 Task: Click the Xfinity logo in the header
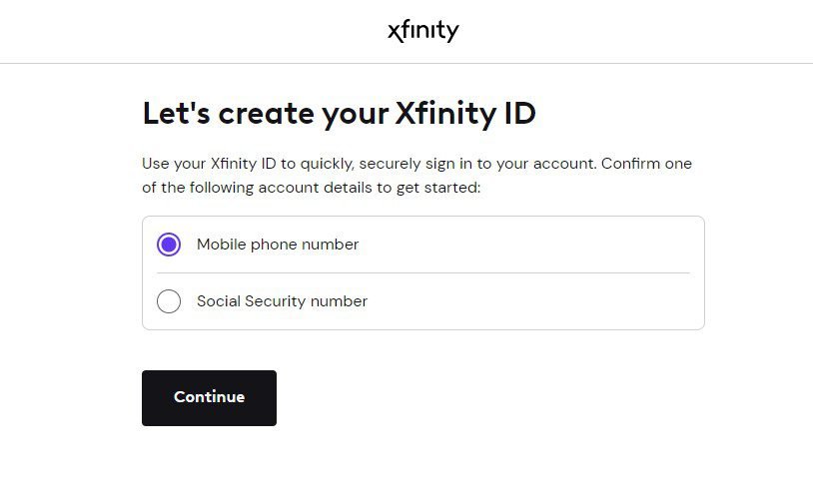pos(422,31)
